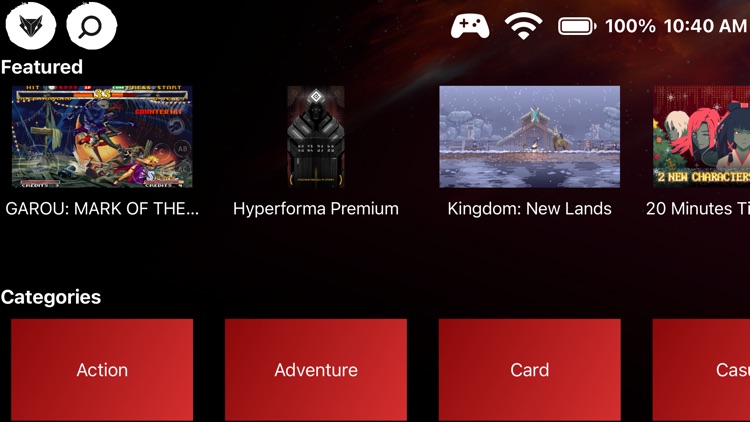Browse the Action category tile
The height and width of the screenshot is (422, 750).
click(x=102, y=369)
